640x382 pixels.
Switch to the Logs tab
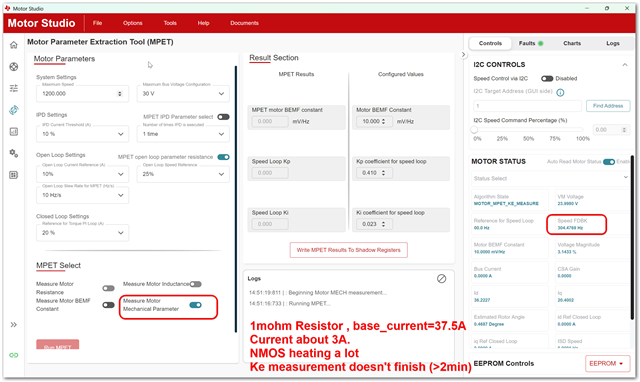(613, 43)
